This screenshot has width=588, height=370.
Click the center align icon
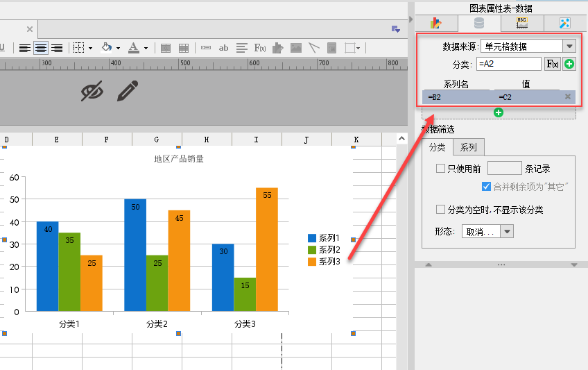41,48
